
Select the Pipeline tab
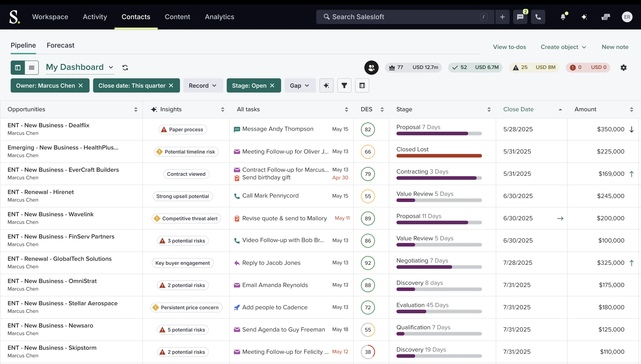(23, 45)
